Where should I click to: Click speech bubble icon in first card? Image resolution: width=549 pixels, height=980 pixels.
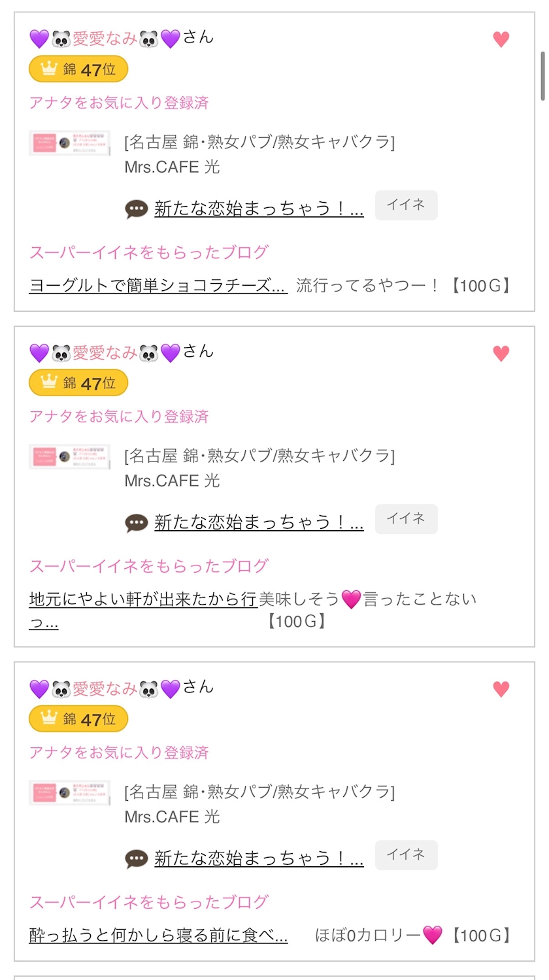tap(137, 209)
